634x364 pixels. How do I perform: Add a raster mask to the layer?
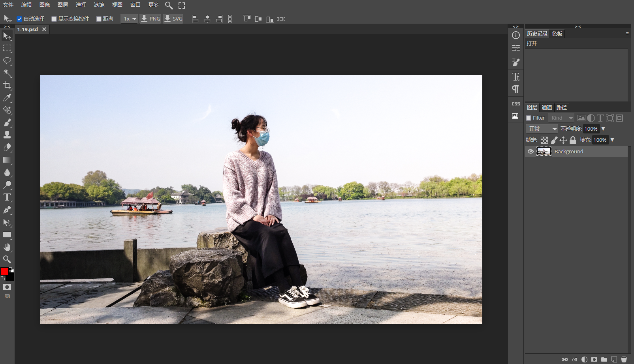coord(594,359)
